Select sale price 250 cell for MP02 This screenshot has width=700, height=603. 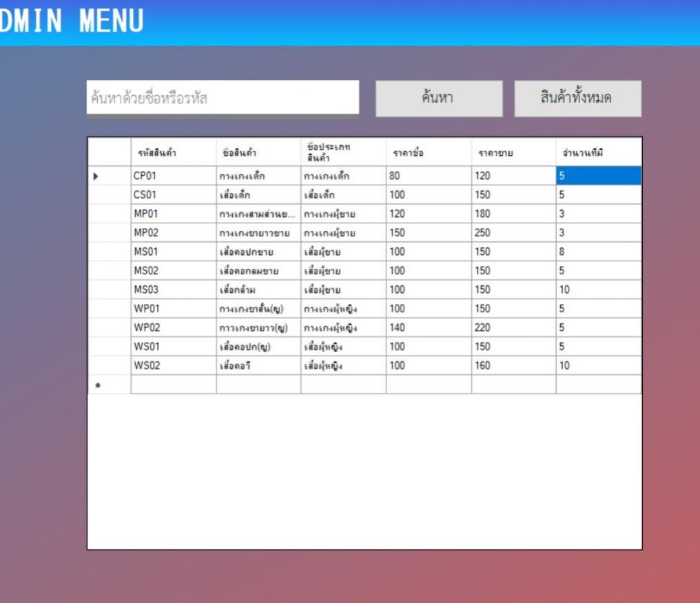pyautogui.click(x=514, y=233)
